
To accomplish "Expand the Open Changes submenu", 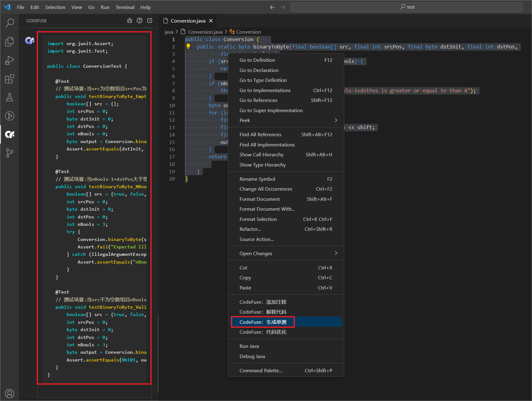I will click(286, 253).
